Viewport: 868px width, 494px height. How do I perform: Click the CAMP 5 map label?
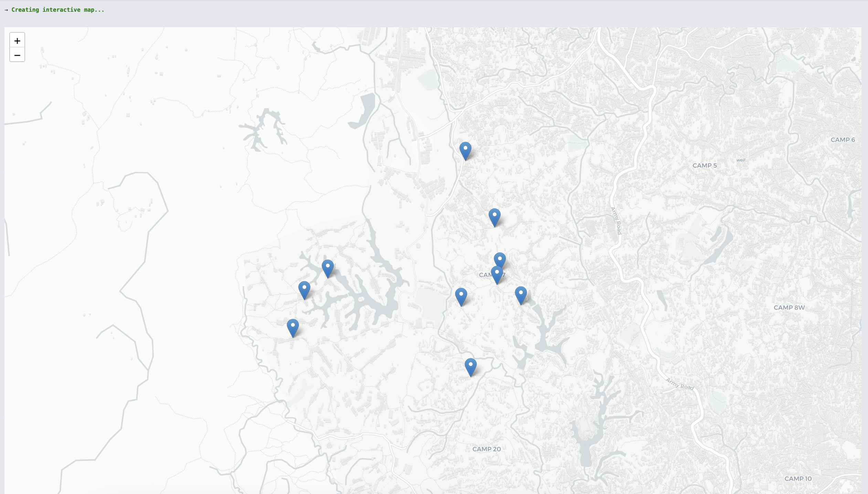pos(704,166)
